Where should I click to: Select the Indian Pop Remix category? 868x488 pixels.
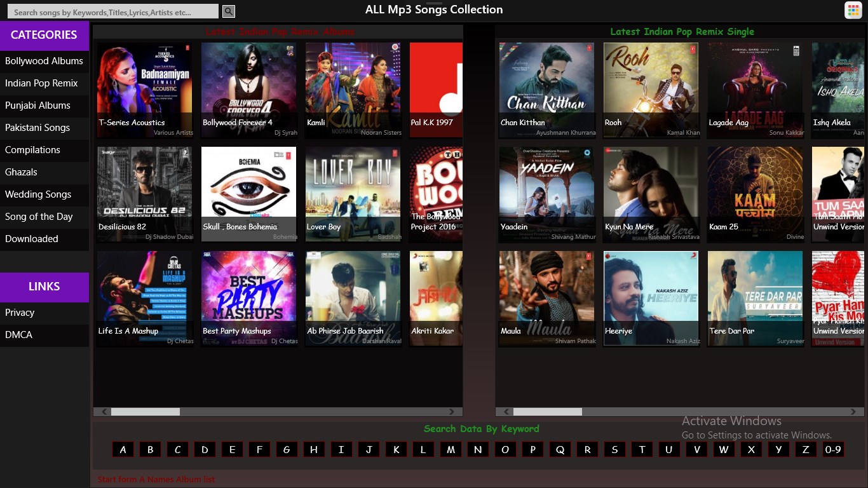[x=44, y=83]
